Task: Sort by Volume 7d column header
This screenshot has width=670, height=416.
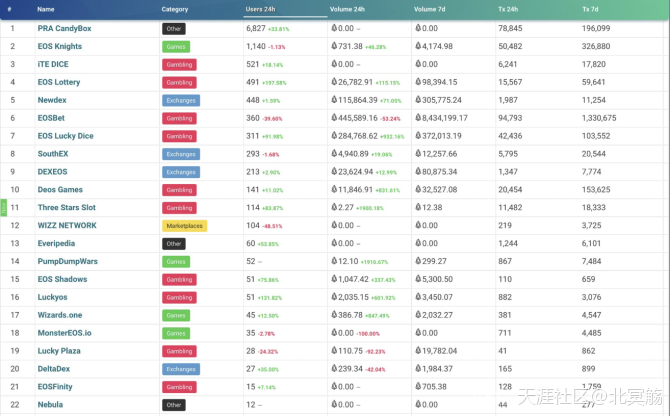Action: pos(429,9)
